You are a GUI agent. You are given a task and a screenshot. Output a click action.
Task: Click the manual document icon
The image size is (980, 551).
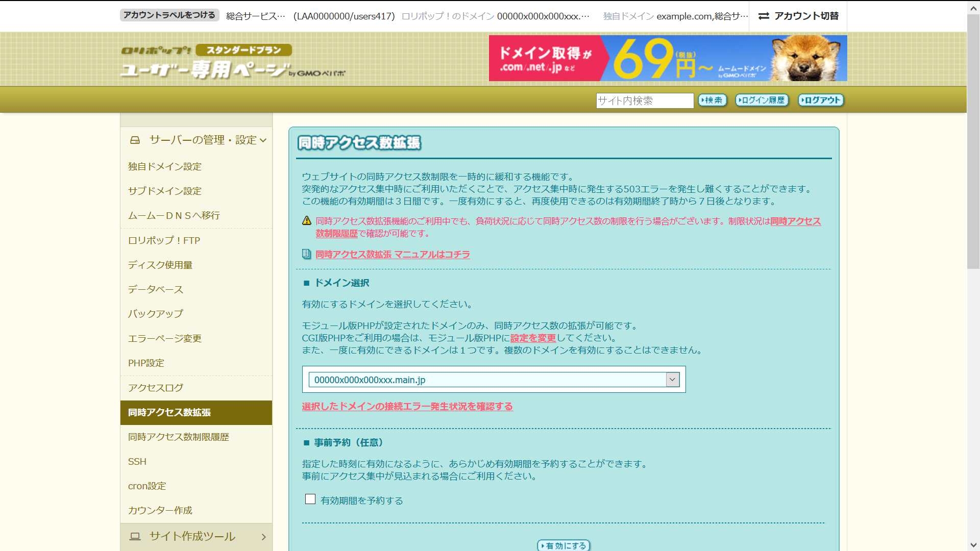pos(306,254)
